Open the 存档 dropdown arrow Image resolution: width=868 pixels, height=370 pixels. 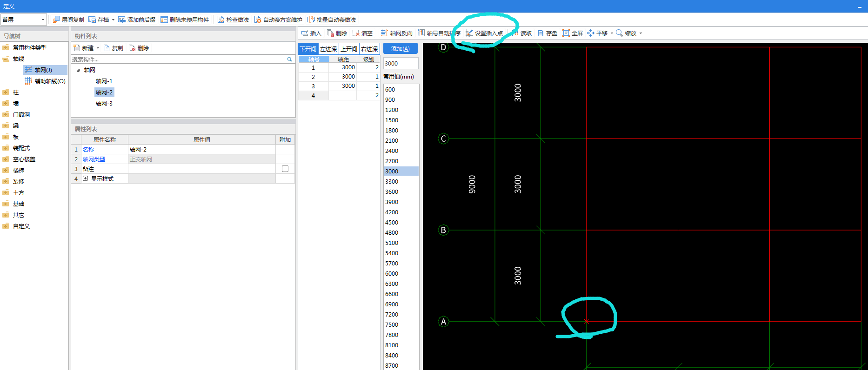(x=113, y=20)
